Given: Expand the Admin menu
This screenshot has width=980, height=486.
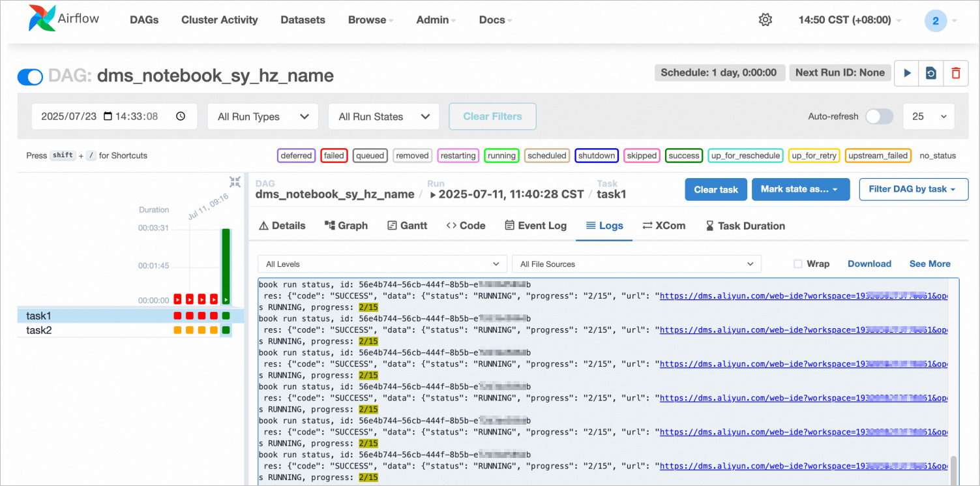Looking at the screenshot, I should 436,20.
